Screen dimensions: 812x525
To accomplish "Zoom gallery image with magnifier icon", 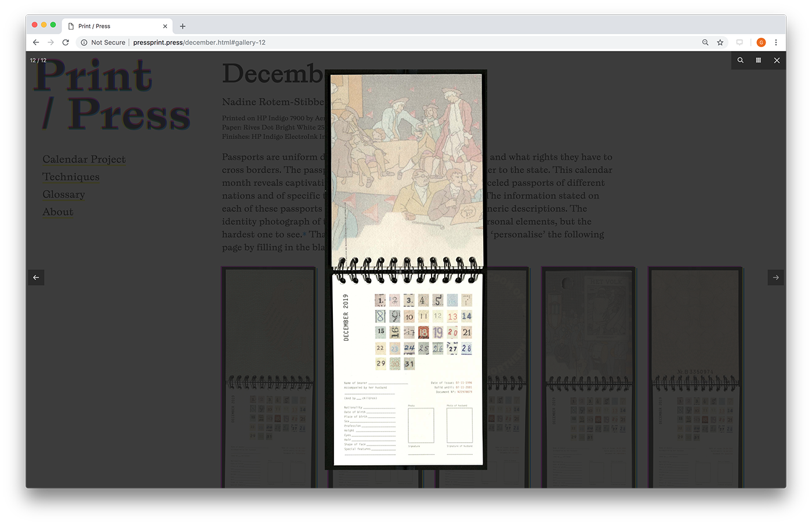I will click(741, 60).
